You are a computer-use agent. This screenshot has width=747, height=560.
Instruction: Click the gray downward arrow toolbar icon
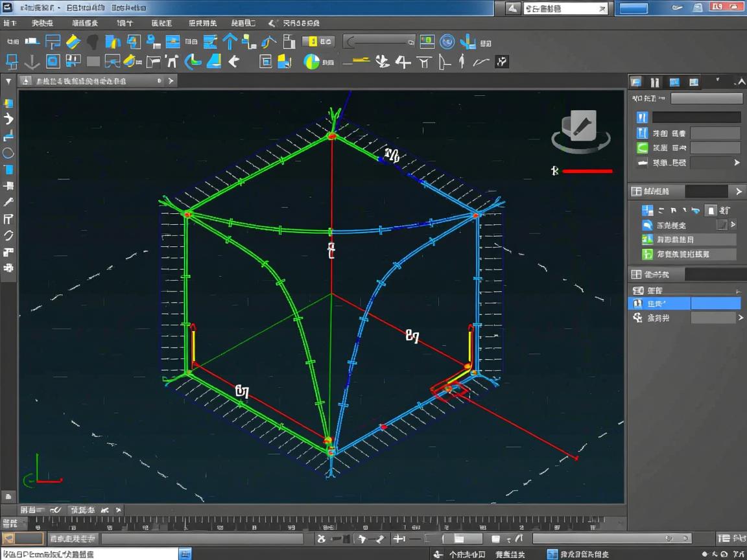[32, 62]
